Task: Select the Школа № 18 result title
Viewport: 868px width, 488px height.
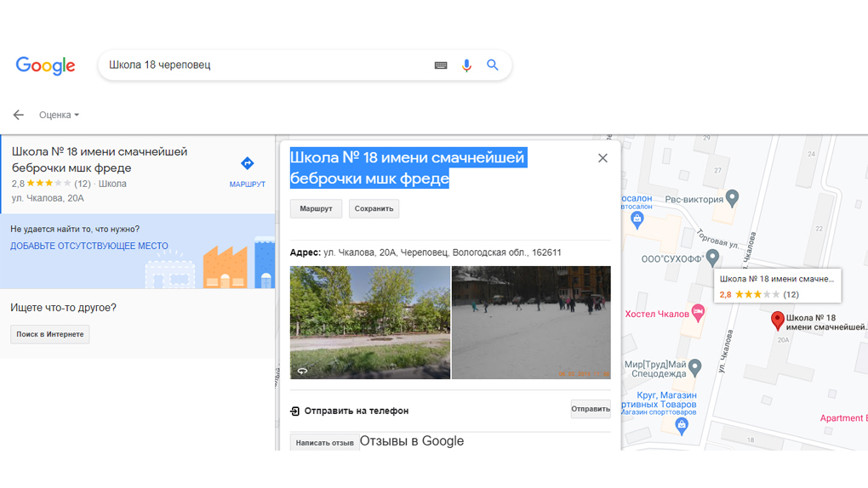Action: (x=100, y=159)
